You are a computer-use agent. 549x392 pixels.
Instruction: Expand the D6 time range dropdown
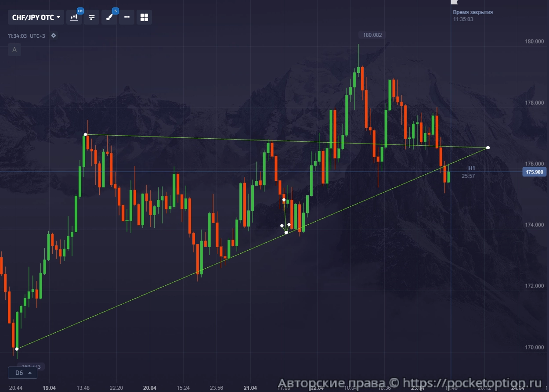click(x=23, y=373)
